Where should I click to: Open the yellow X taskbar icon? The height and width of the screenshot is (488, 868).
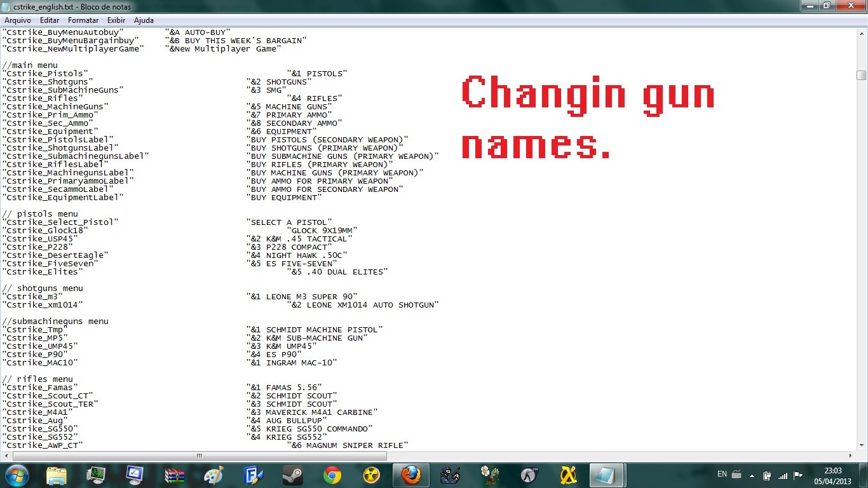pos(569,475)
